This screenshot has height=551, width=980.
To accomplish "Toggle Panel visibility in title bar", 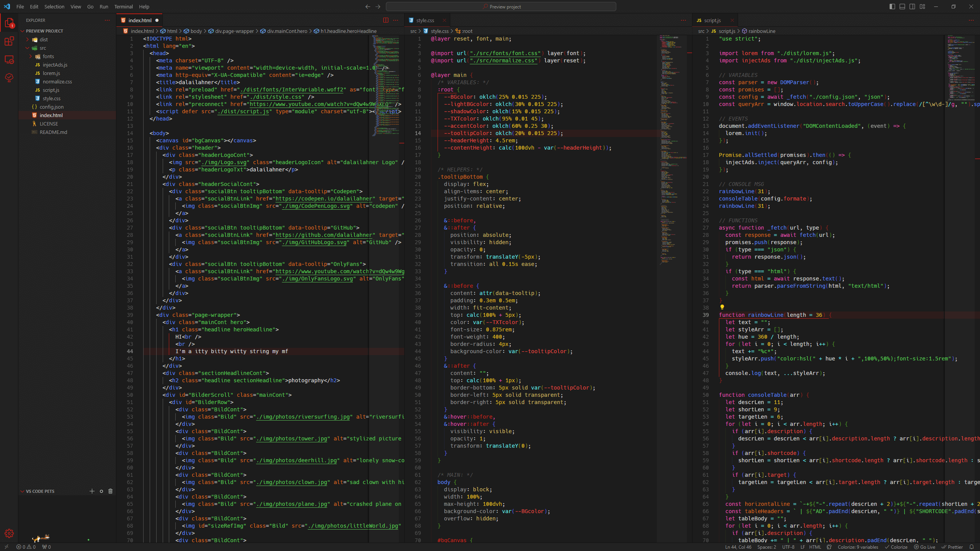I will tap(902, 7).
